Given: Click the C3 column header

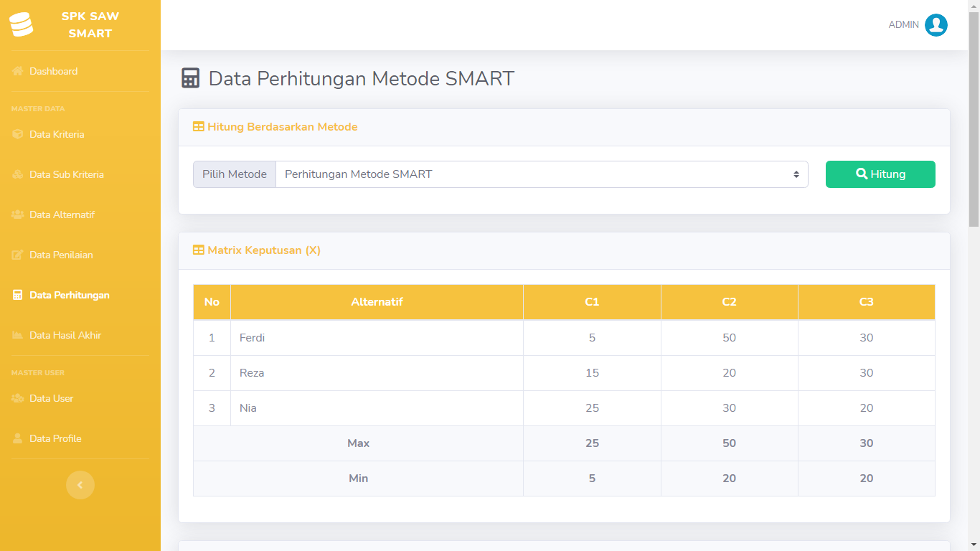Looking at the screenshot, I should coord(867,302).
